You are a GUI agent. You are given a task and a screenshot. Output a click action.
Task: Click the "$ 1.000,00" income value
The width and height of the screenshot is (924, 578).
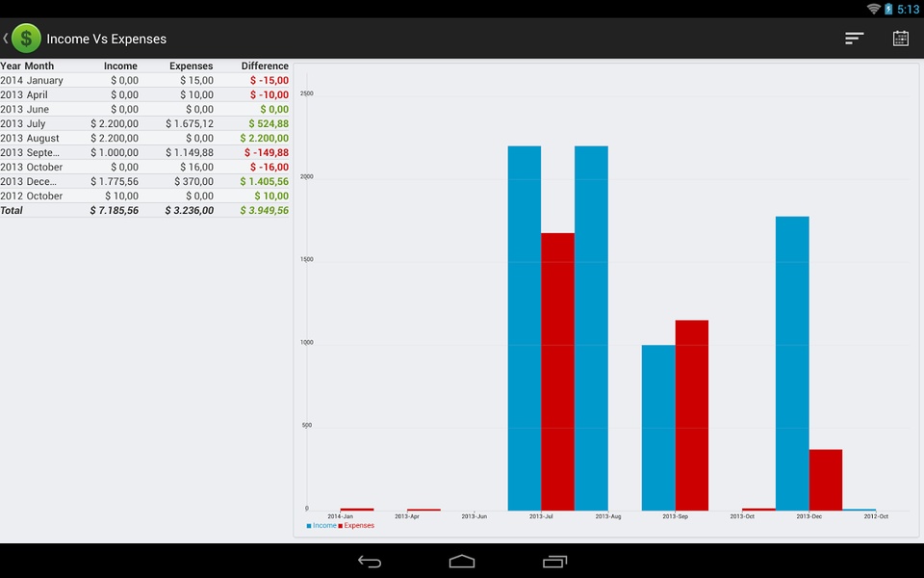[115, 153]
